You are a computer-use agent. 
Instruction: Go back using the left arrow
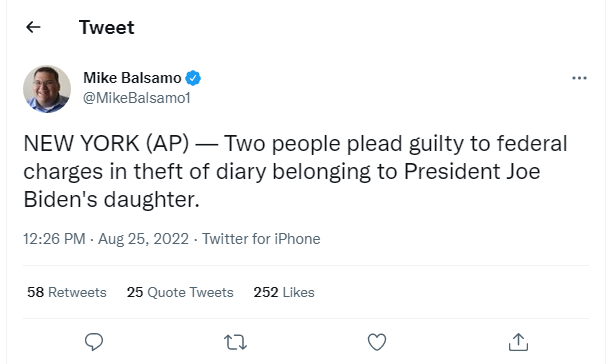(x=33, y=27)
